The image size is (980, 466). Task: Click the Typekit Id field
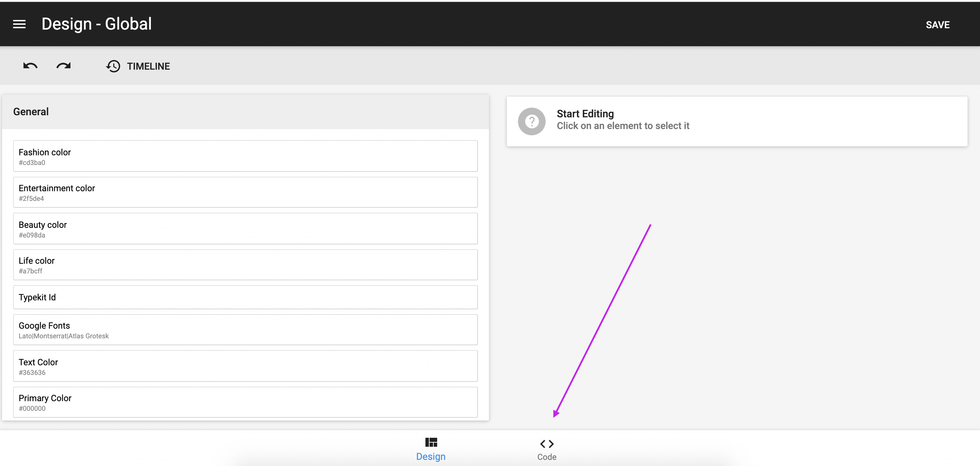click(x=245, y=297)
